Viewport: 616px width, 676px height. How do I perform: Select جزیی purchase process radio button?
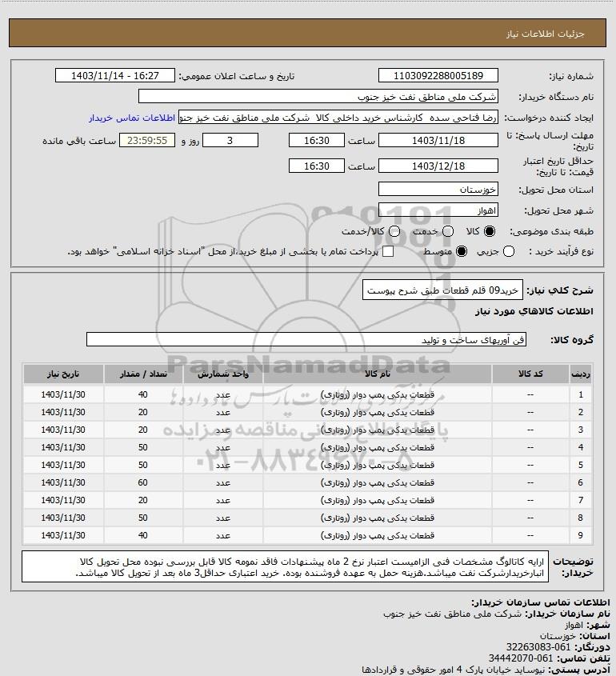pos(509,251)
